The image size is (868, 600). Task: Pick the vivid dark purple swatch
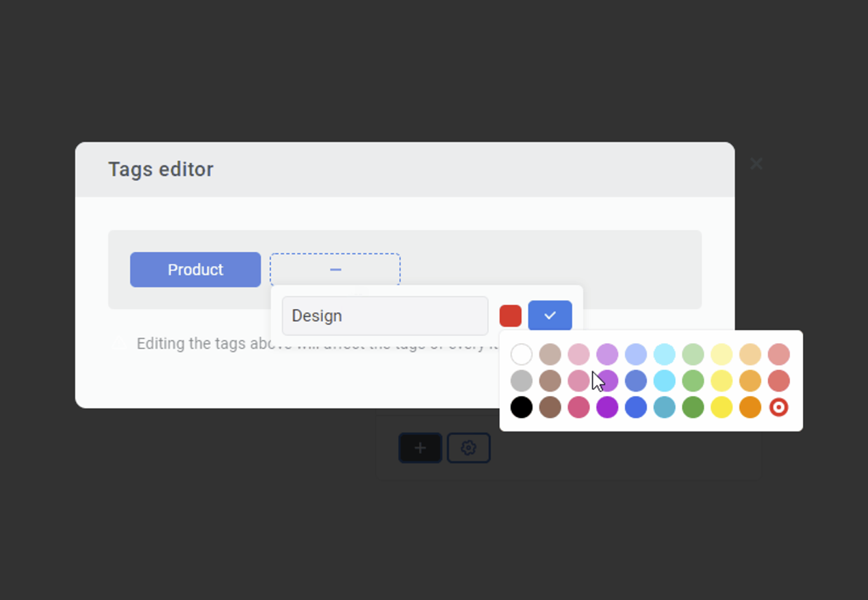pyautogui.click(x=607, y=408)
